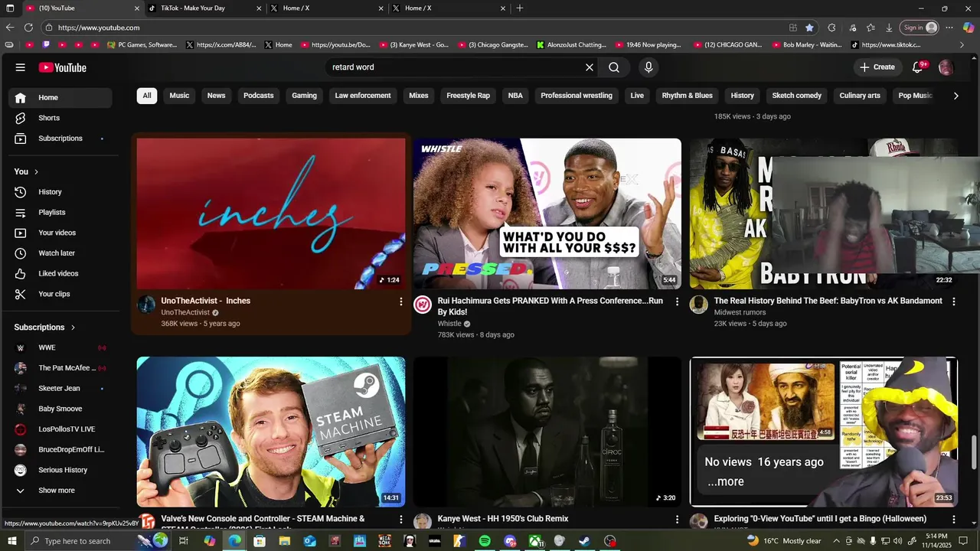980x551 pixels.
Task: Click the UnoTheActivist channel avatar
Action: [x=146, y=305]
